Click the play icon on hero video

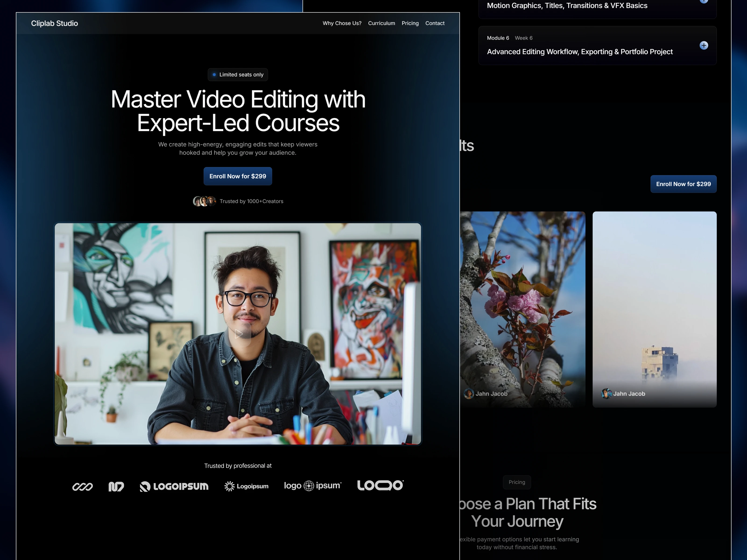click(239, 334)
